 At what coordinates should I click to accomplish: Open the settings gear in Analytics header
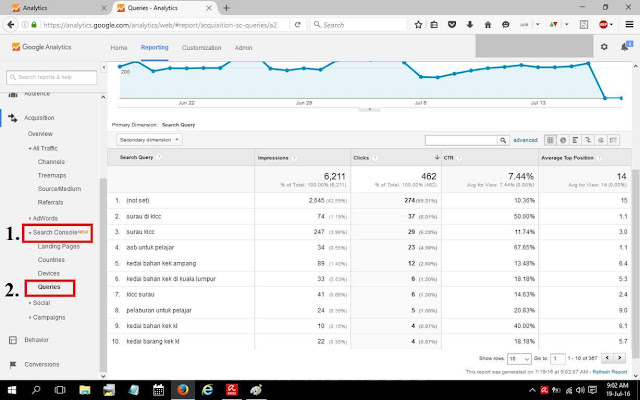pyautogui.click(x=604, y=47)
